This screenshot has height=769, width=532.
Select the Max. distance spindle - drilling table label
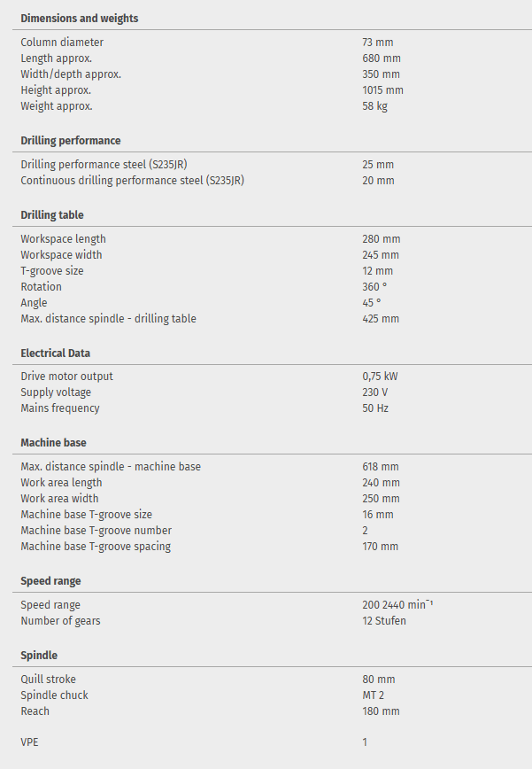coord(108,318)
